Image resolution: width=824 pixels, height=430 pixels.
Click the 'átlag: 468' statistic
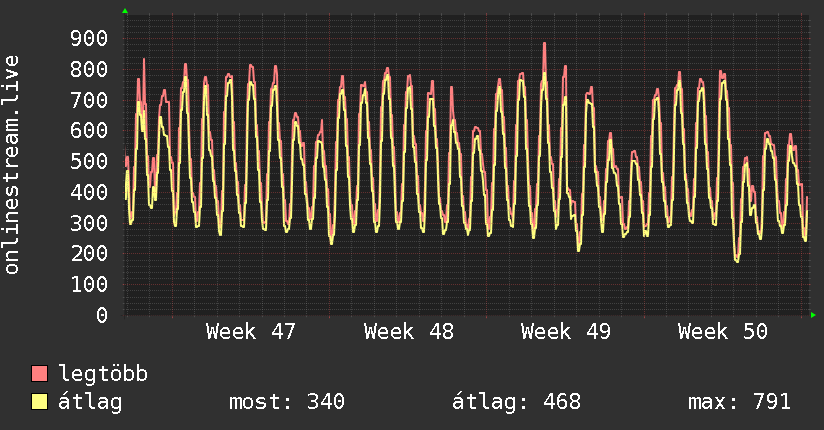coord(517,402)
